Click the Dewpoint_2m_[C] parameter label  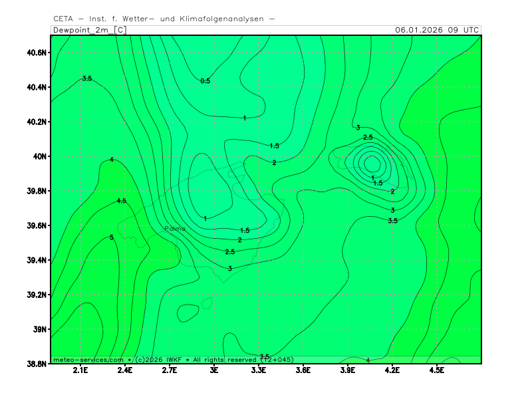(89, 30)
